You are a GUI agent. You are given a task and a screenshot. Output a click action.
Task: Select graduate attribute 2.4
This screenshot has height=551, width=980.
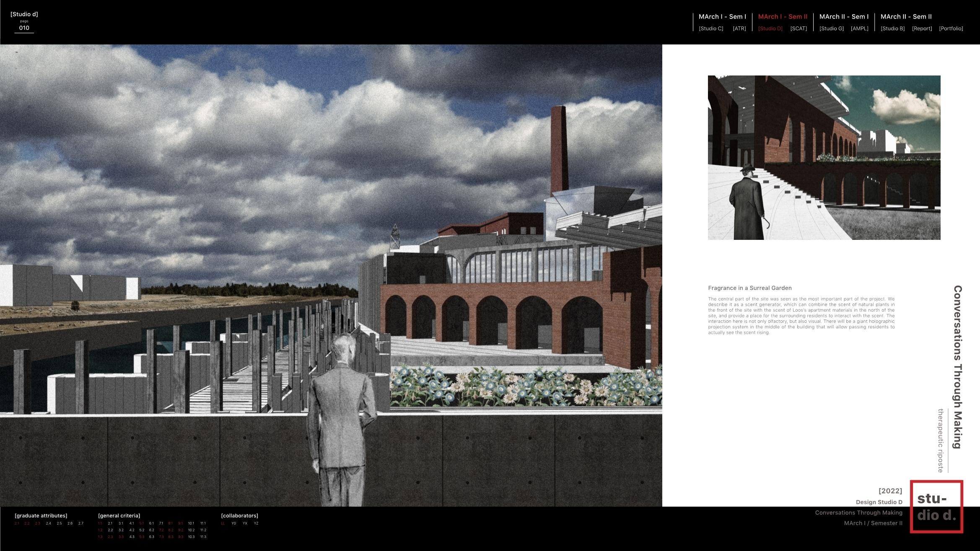click(49, 523)
